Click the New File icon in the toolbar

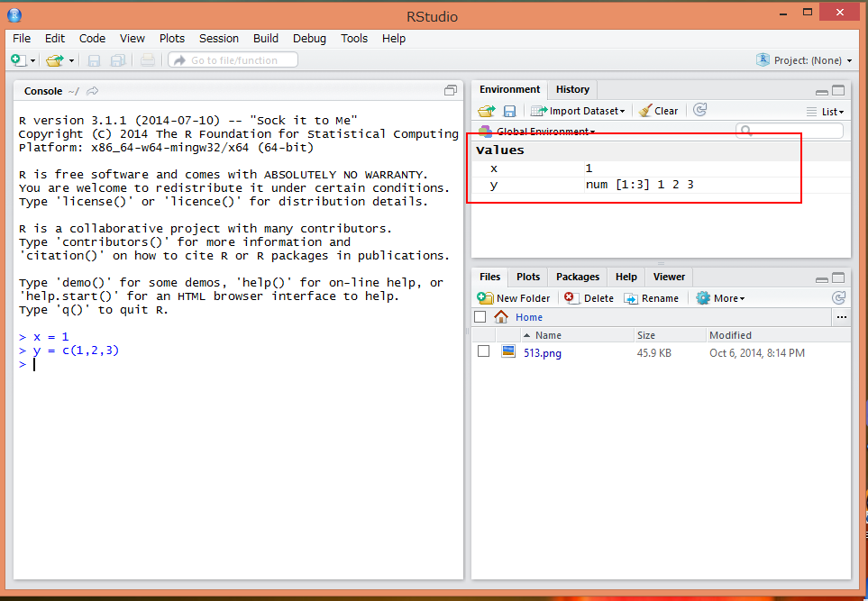(18, 59)
